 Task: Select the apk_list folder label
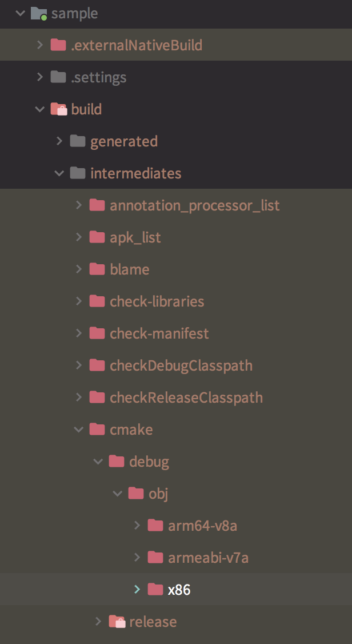click(x=135, y=237)
